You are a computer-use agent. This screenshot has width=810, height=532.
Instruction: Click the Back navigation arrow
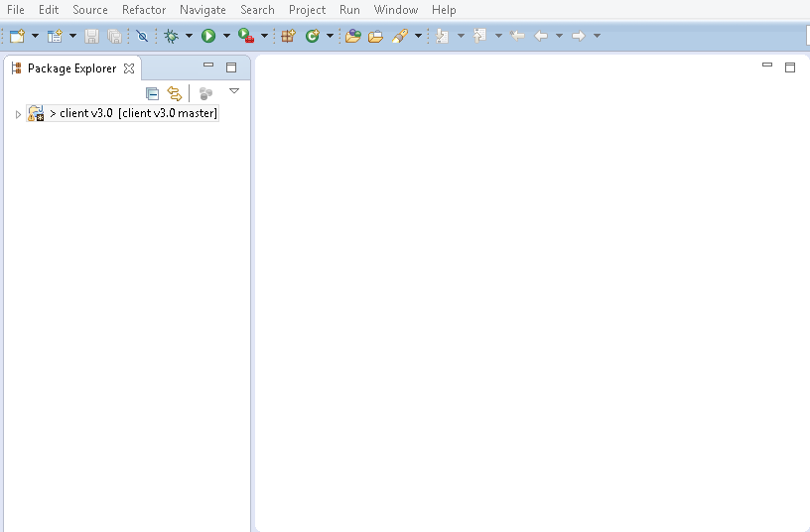pos(541,36)
